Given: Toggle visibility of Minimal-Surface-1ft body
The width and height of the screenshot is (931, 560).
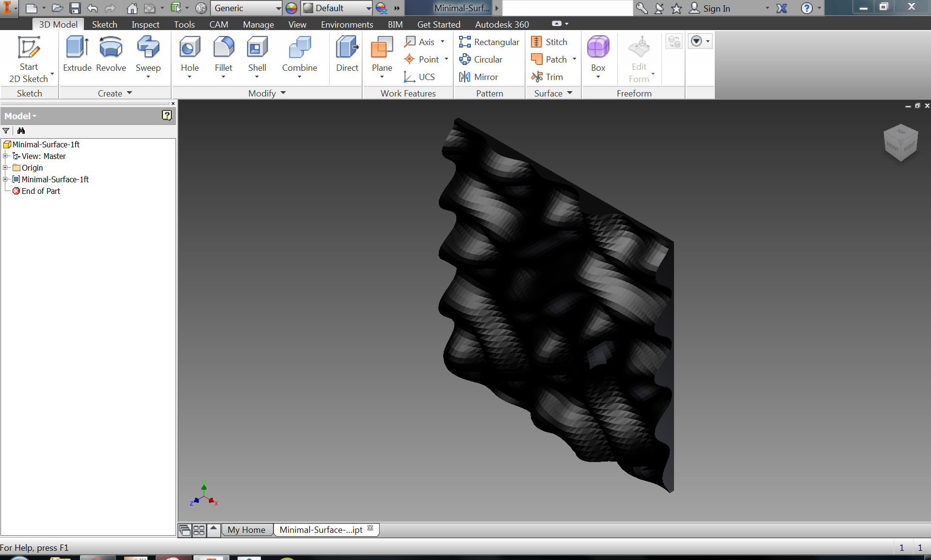Looking at the screenshot, I should coord(17,179).
